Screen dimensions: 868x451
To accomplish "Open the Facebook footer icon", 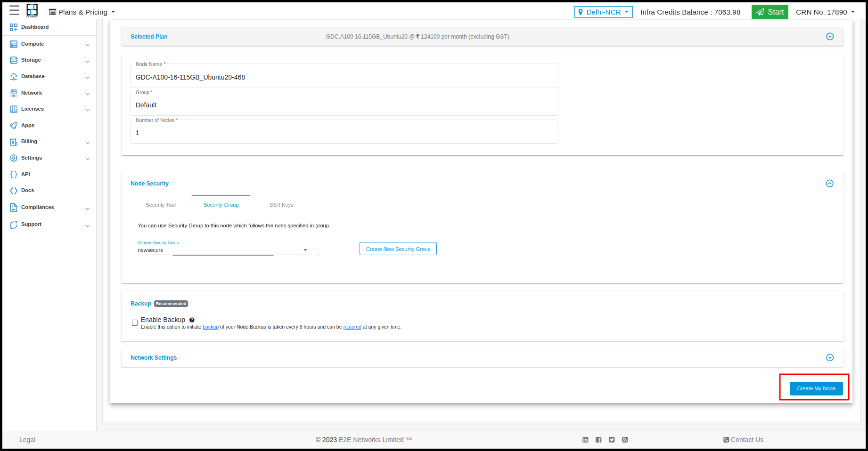I will tap(598, 440).
